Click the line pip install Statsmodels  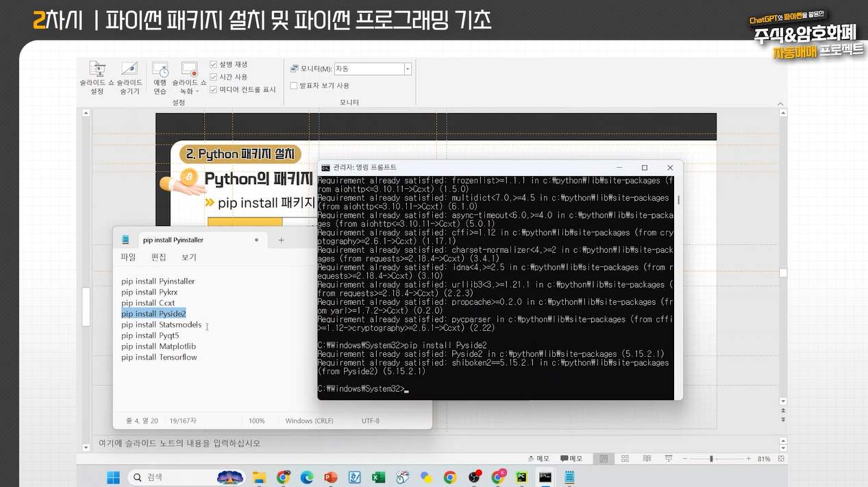(162, 325)
